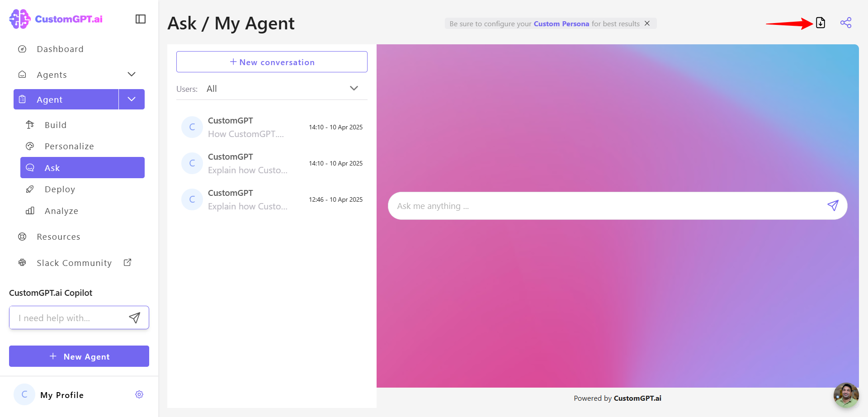Click the Agents icon in sidebar
The width and height of the screenshot is (868, 417).
point(22,75)
